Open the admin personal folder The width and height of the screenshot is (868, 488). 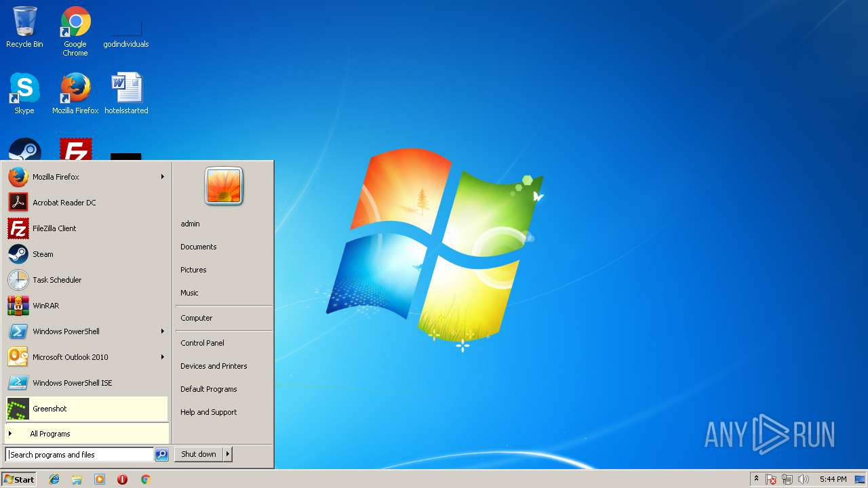224,224
